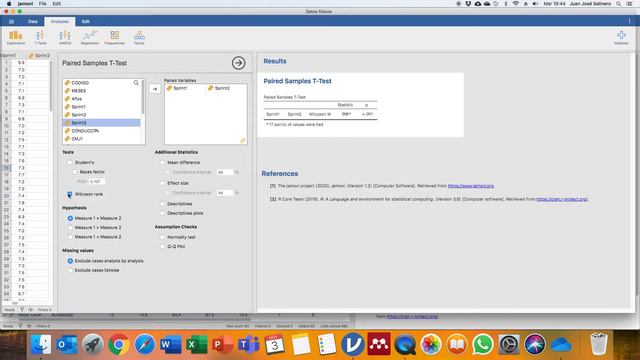This screenshot has height=360, width=640.
Task: Open the Frequencies analysis menu
Action: tap(114, 38)
